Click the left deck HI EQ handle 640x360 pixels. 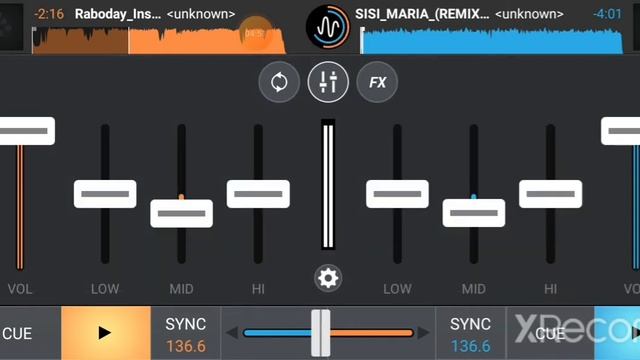coord(258,194)
